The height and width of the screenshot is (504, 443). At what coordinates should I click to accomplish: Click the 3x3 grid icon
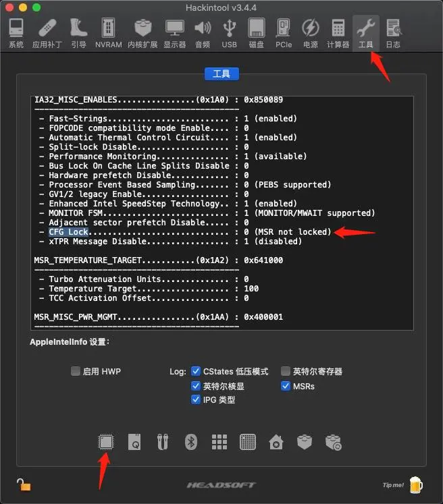219,442
